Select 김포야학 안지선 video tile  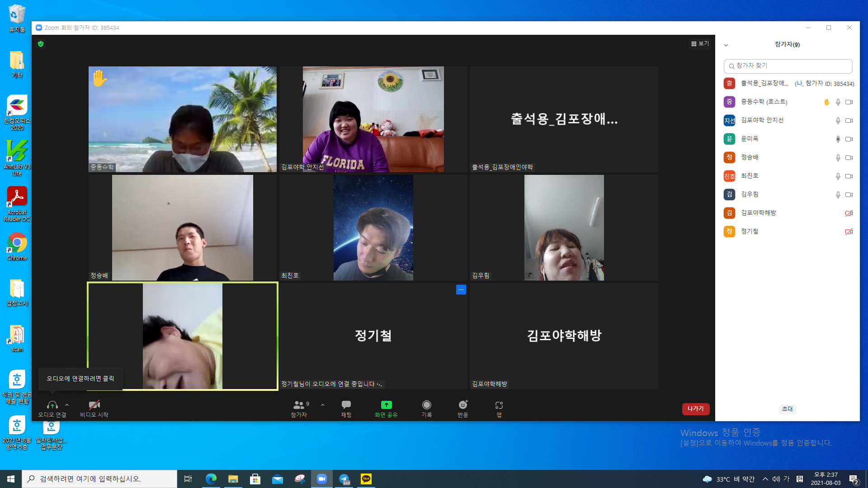tap(373, 119)
